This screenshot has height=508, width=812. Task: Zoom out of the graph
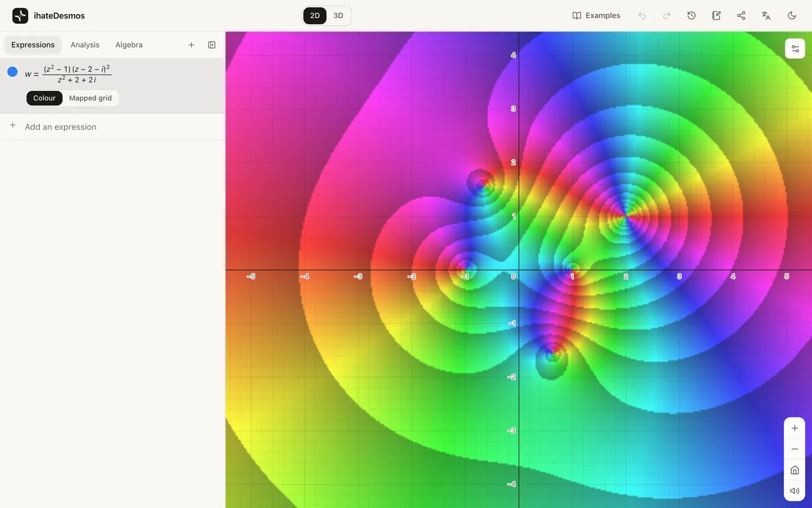pyautogui.click(x=795, y=449)
